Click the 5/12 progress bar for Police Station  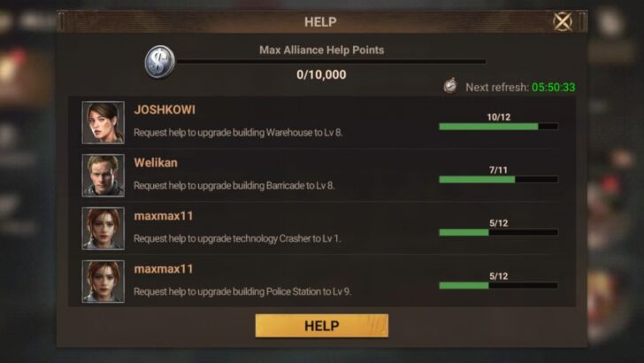coord(499,286)
